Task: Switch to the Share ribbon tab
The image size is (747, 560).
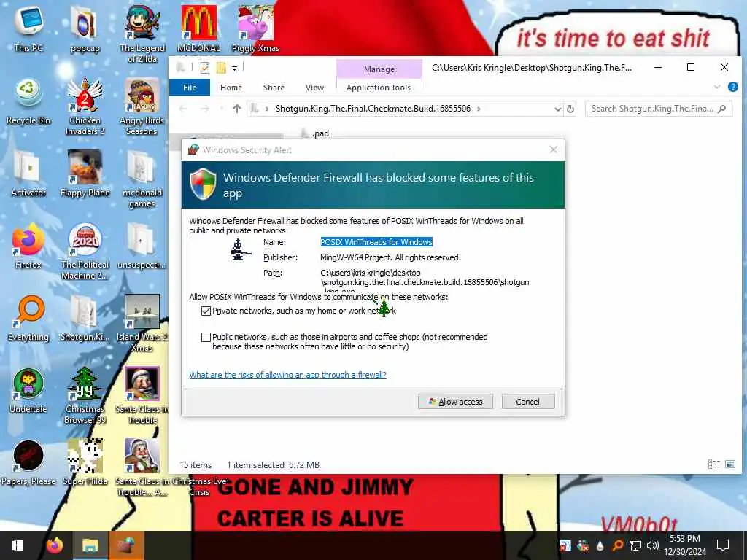Action: coord(274,87)
